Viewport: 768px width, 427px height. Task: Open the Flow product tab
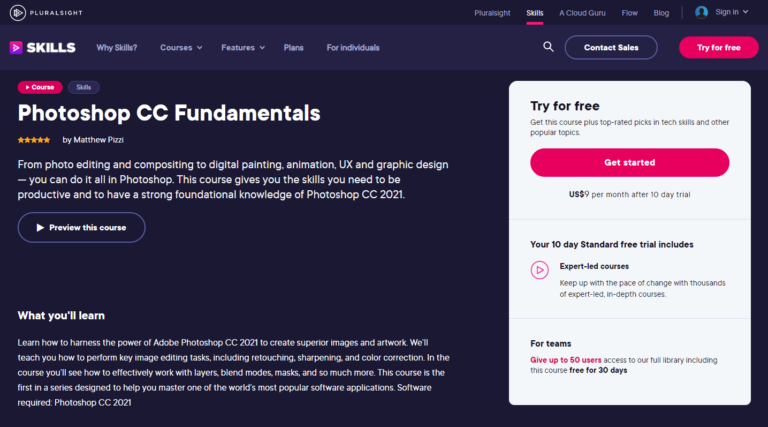tap(629, 12)
